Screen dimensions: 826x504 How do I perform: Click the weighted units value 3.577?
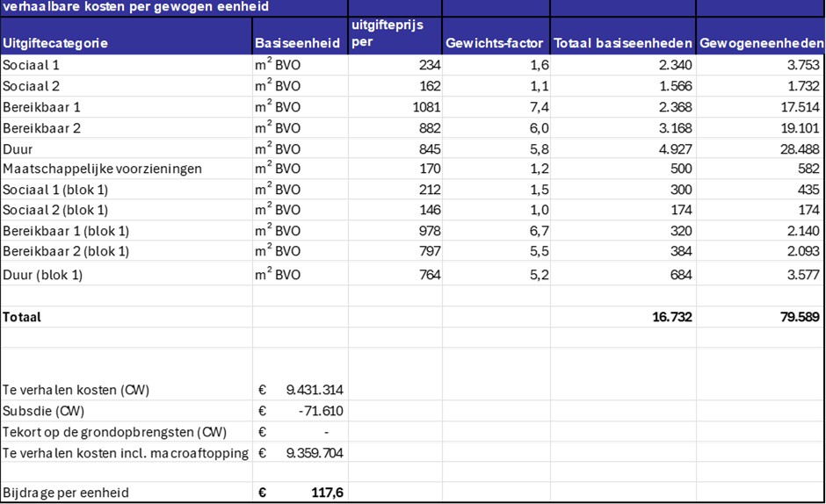point(803,274)
